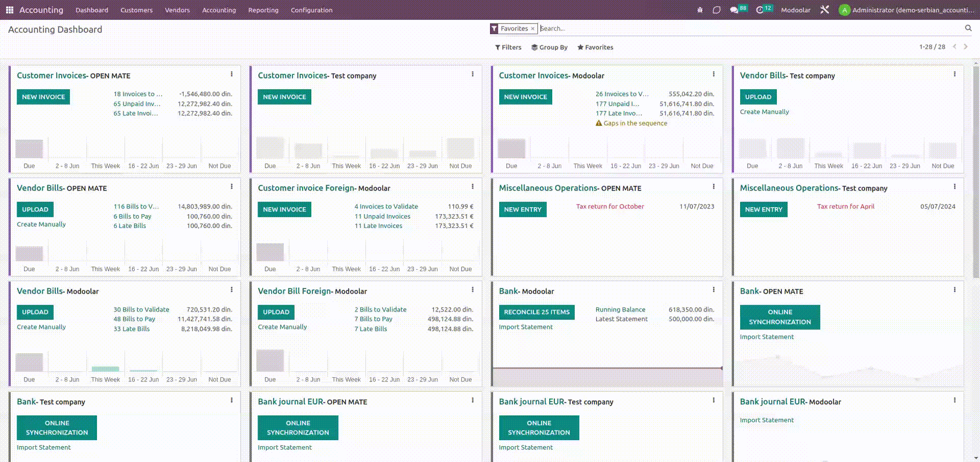This screenshot has width=980, height=462.
Task: Click the wrench and screwdriver tools icon
Action: coord(824,10)
